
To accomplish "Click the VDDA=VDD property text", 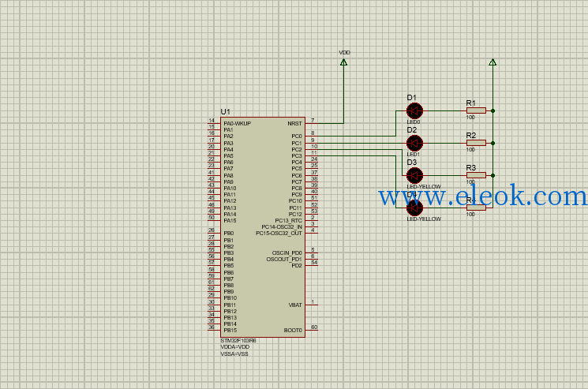I will pyautogui.click(x=234, y=347).
